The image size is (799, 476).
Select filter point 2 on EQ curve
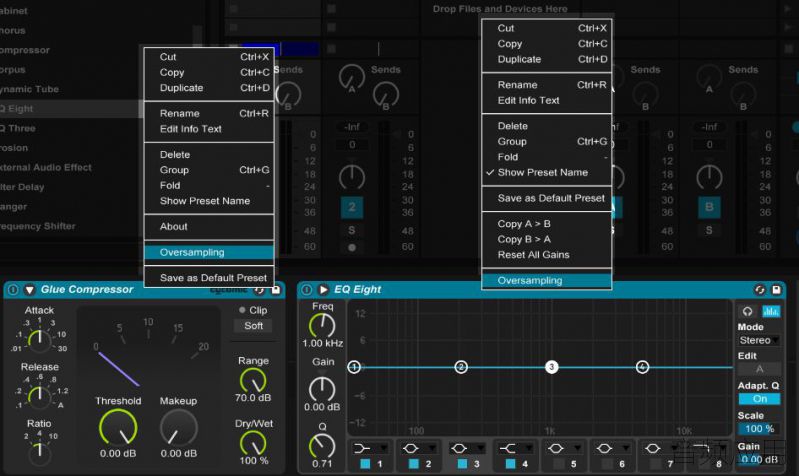coord(461,367)
